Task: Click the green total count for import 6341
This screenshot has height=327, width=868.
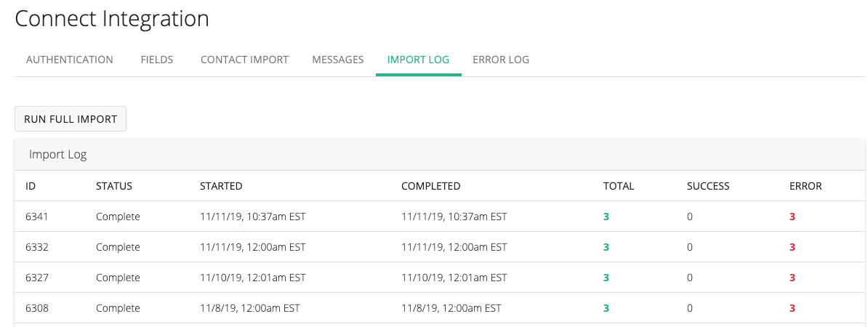Action: (x=606, y=217)
